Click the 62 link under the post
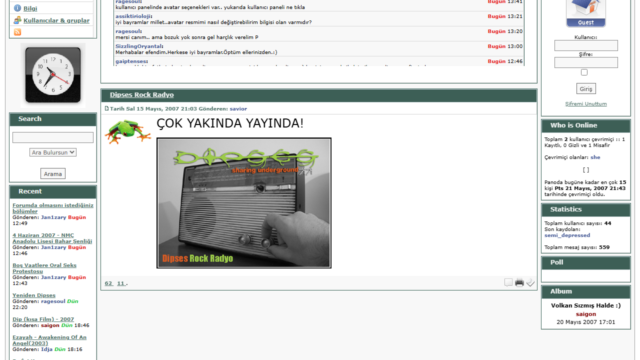 (x=109, y=283)
